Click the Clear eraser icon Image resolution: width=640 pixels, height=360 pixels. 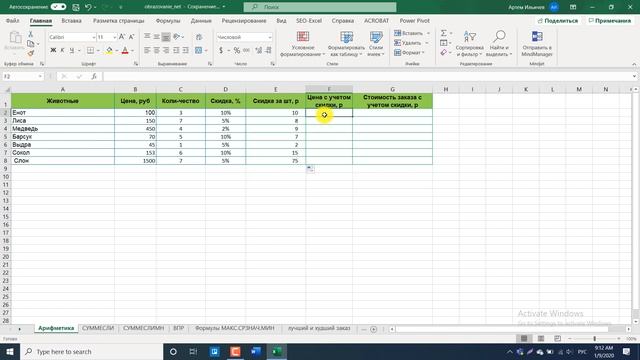(444, 53)
